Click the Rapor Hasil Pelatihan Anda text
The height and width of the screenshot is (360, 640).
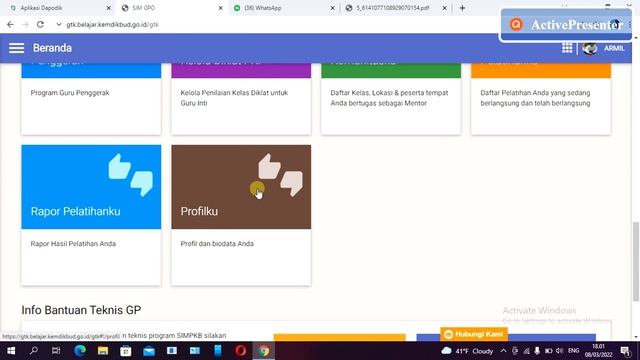tap(73, 244)
